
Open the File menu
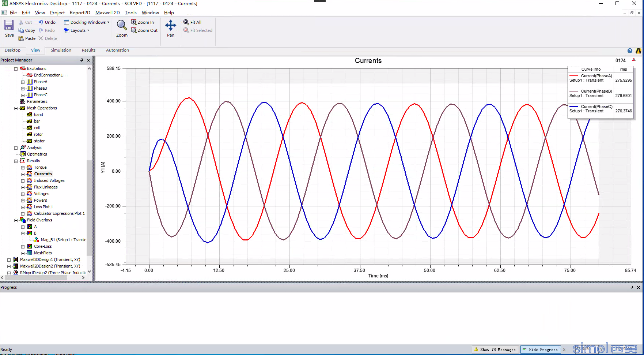click(x=13, y=13)
